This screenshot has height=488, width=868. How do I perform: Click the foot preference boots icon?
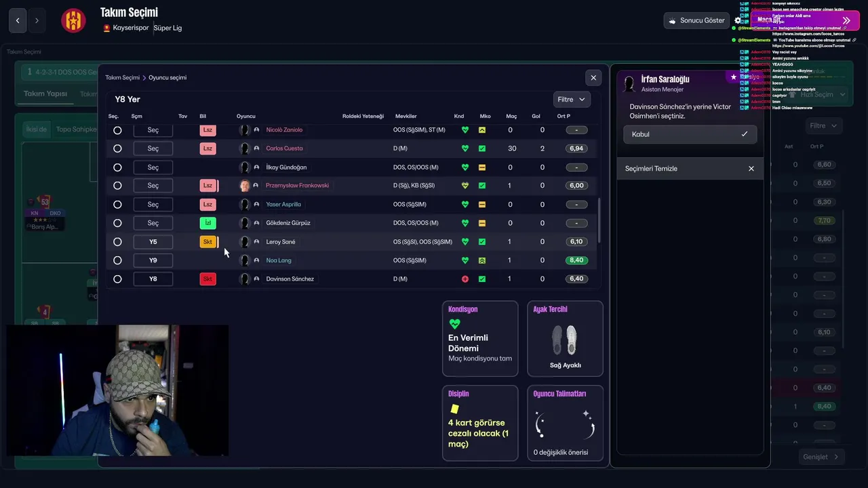coord(565,340)
